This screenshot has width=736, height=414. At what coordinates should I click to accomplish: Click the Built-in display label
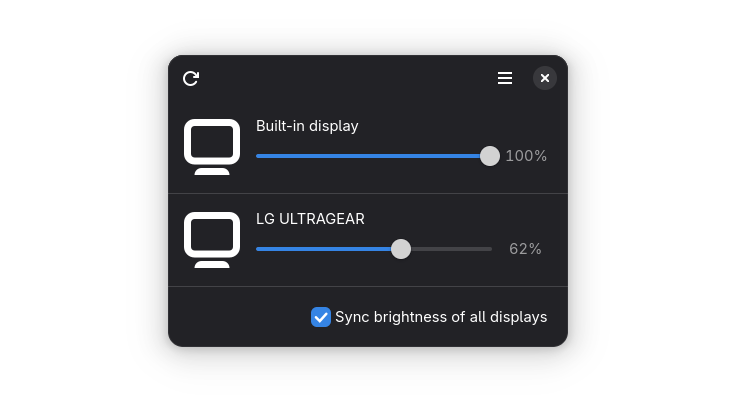(x=307, y=126)
